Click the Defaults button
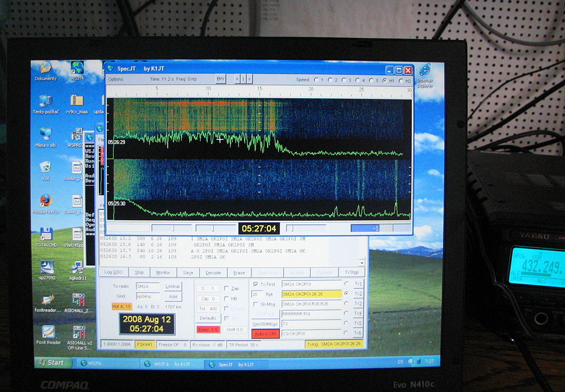 (x=208, y=318)
